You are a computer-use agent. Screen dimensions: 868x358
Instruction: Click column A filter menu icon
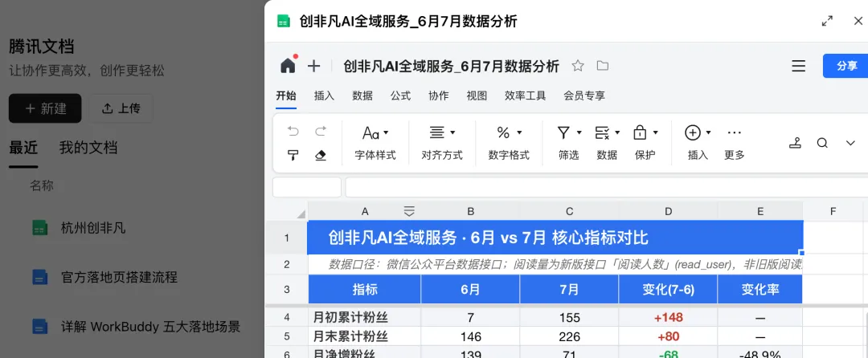(409, 211)
